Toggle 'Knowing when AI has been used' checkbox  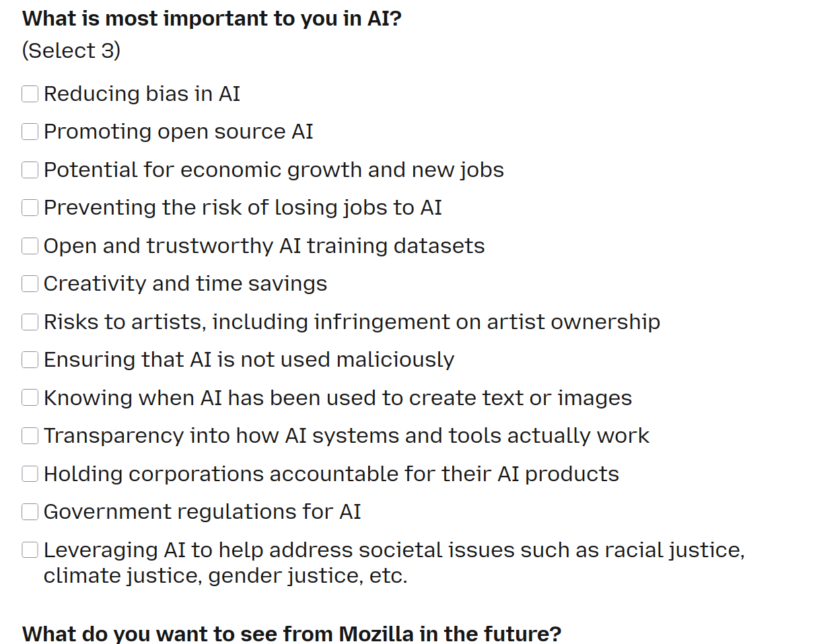point(30,398)
